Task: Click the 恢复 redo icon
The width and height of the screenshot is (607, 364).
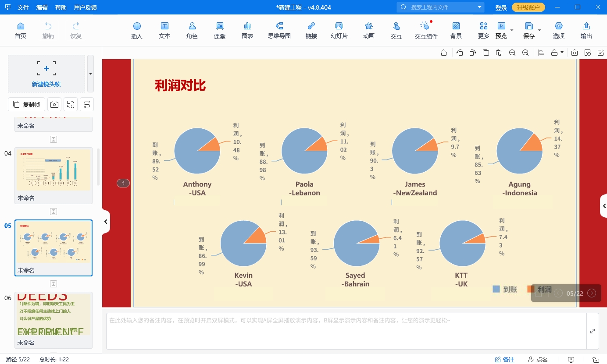Action: click(76, 30)
